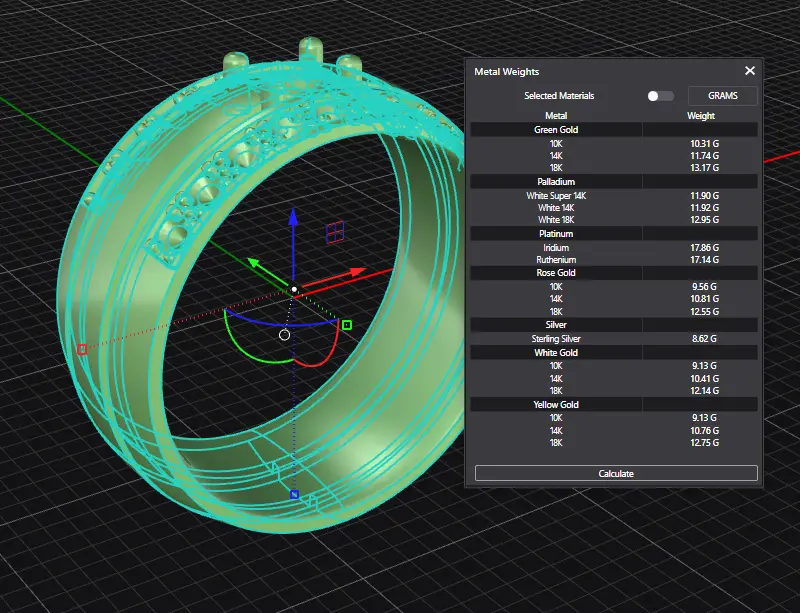Click the planar grid move handle
800x613 pixels.
coord(335,232)
